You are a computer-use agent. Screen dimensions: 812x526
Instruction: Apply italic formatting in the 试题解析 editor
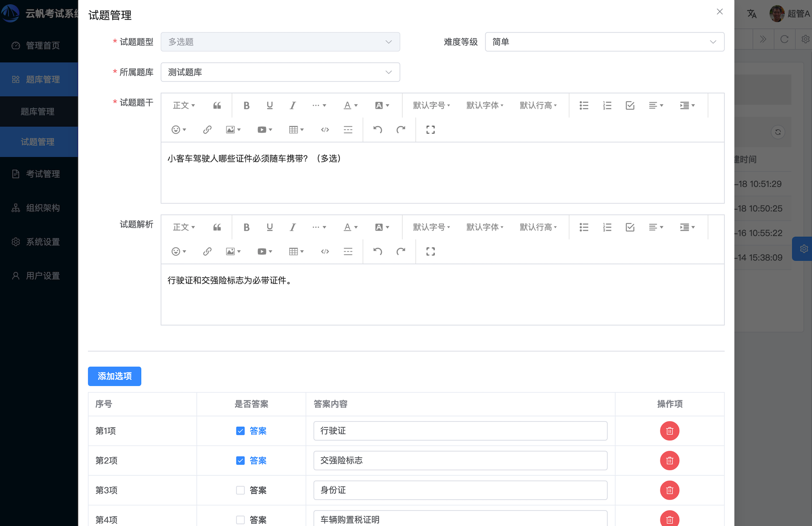[293, 227]
